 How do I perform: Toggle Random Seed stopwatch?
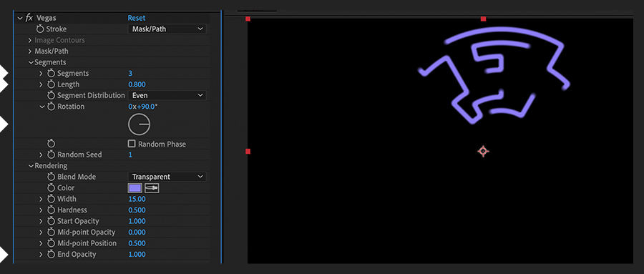point(51,155)
